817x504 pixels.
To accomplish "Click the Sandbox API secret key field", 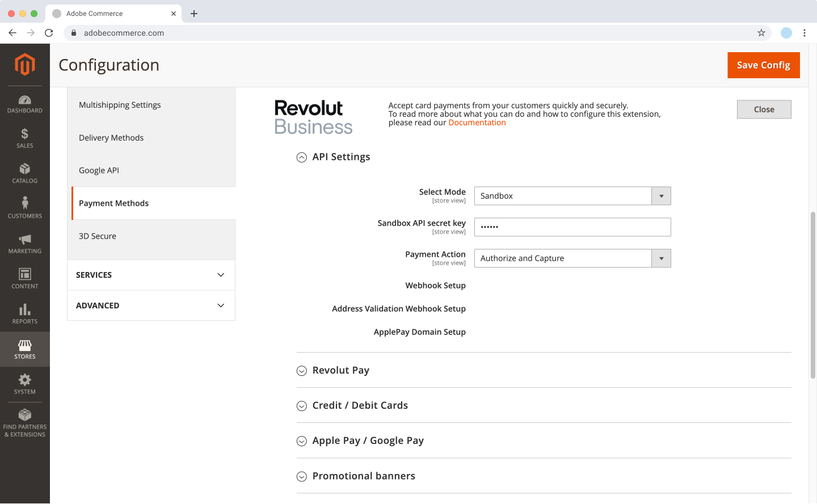I will [572, 227].
